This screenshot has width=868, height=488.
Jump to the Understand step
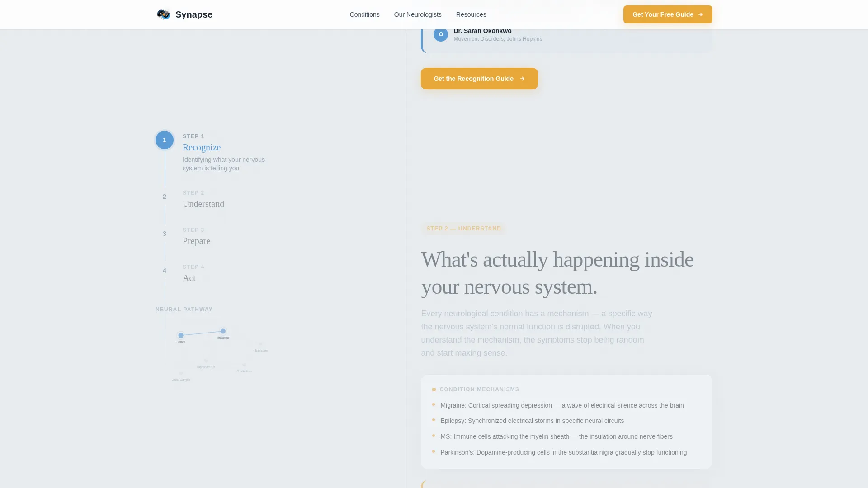pos(203,204)
